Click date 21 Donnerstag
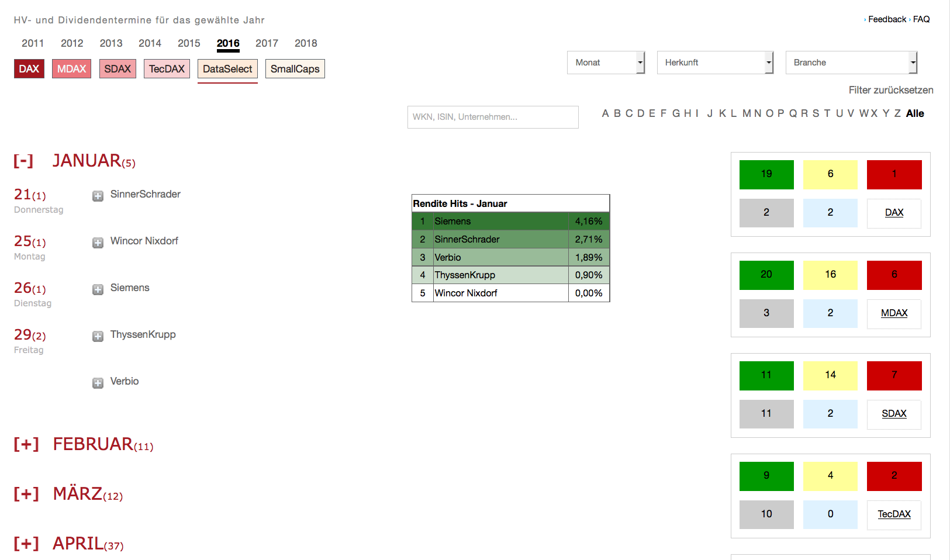 [x=39, y=201]
